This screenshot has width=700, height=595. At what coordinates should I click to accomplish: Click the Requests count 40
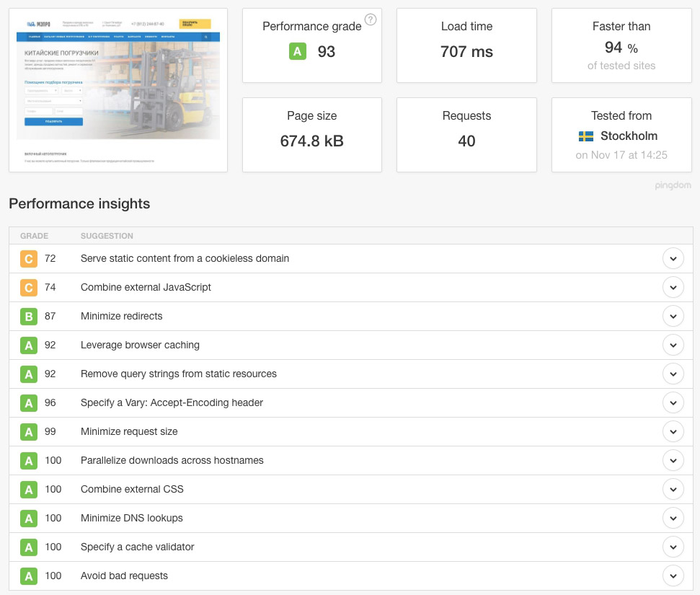(x=466, y=141)
